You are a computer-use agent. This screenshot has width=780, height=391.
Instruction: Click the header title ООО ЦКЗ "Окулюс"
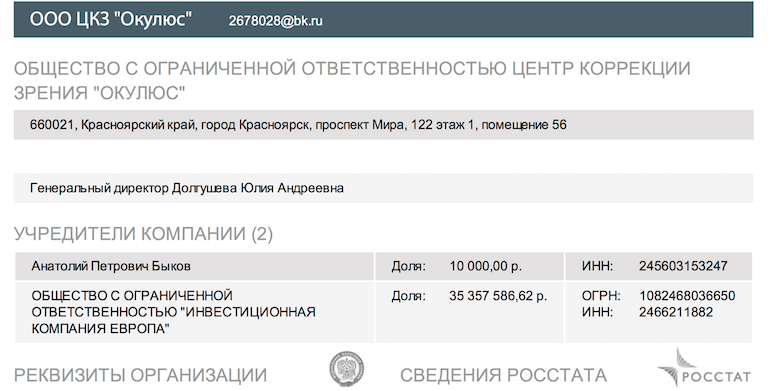(110, 20)
